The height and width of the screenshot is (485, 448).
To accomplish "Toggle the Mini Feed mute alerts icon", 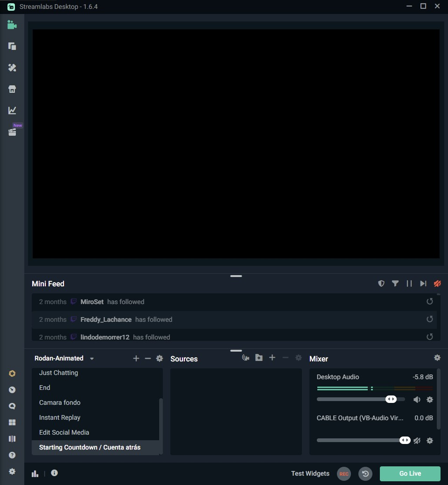I will 437,284.
